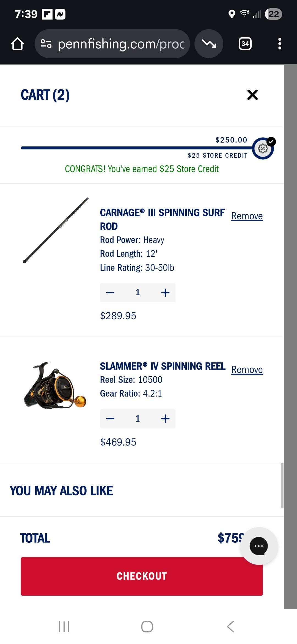Remove Carnage III Spinning Surf Rod
Image resolution: width=297 pixels, height=644 pixels.
tap(247, 216)
